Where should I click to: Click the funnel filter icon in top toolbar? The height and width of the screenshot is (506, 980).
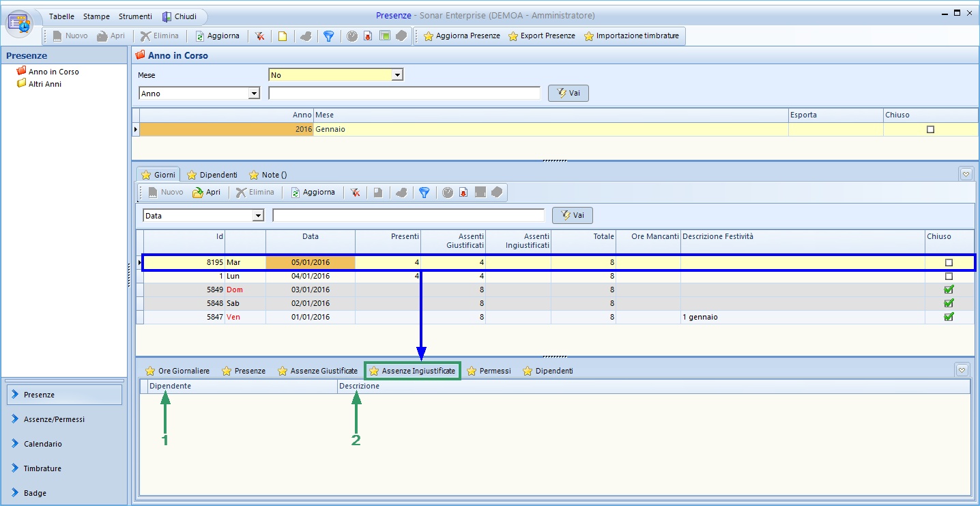tap(328, 36)
